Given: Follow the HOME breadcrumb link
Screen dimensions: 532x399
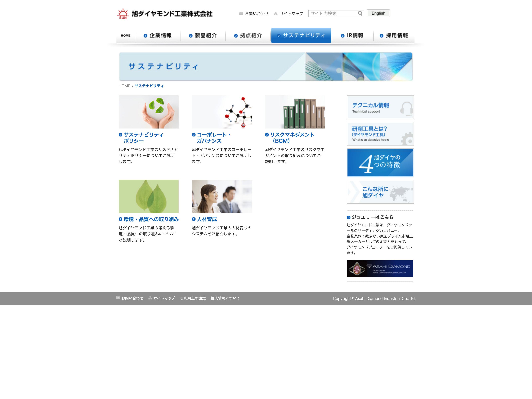Looking at the screenshot, I should [124, 86].
